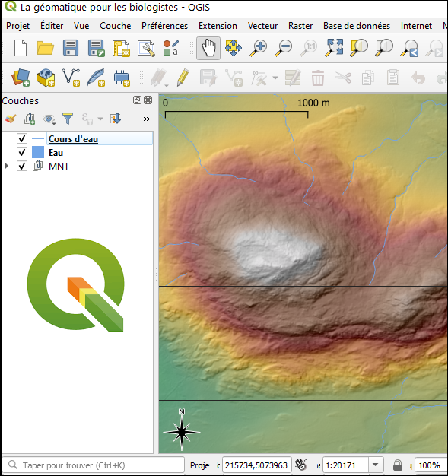This screenshot has height=476, width=448.
Task: Open the layer styling paintbrush icon
Action: [11, 119]
